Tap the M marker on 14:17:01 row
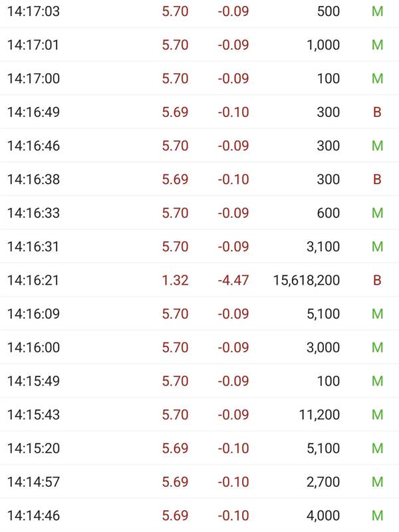The width and height of the screenshot is (399, 532). (x=377, y=45)
